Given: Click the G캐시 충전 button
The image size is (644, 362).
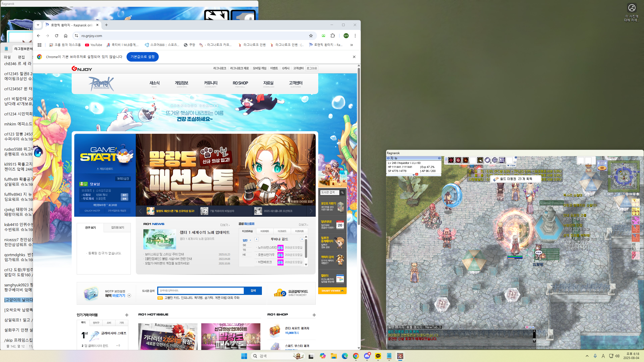Looking at the screenshot, I should point(124,195).
